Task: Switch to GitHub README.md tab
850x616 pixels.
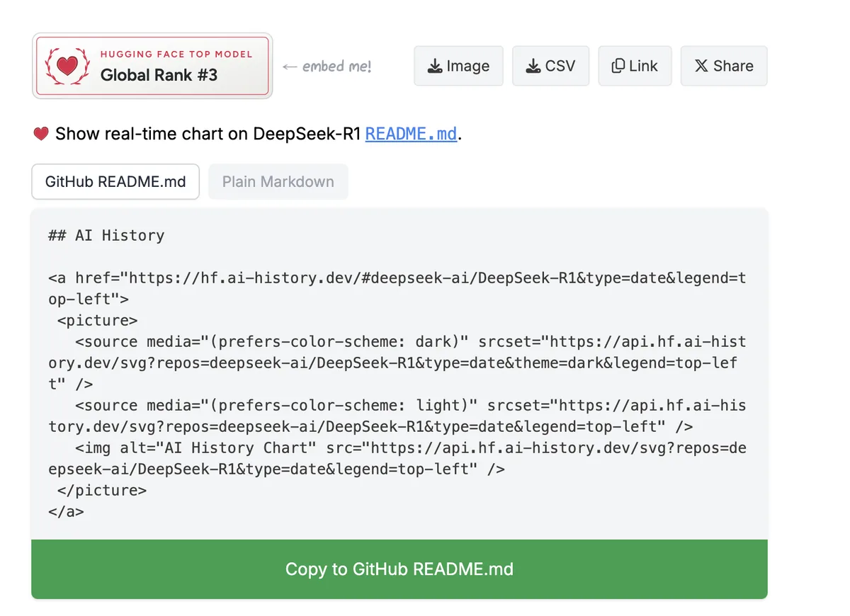Action: tap(115, 182)
